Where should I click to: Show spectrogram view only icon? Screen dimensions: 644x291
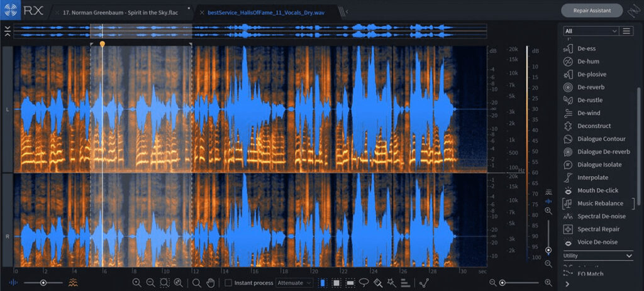coord(73,283)
